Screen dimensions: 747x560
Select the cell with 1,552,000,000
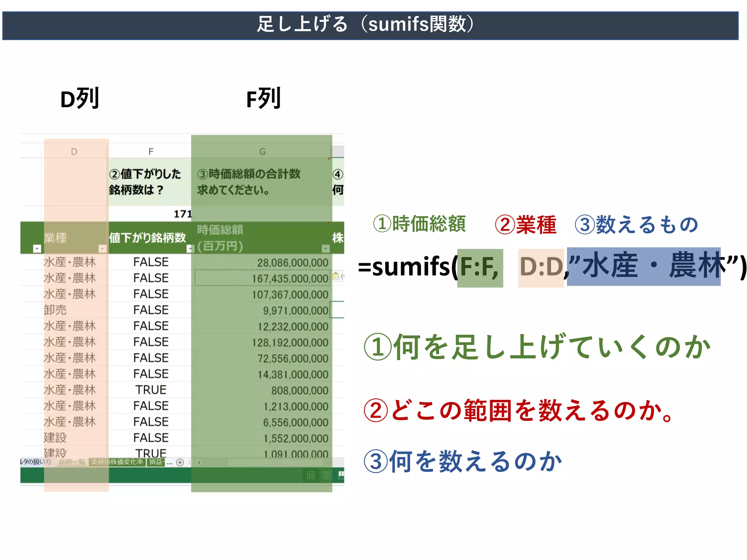pos(262,438)
